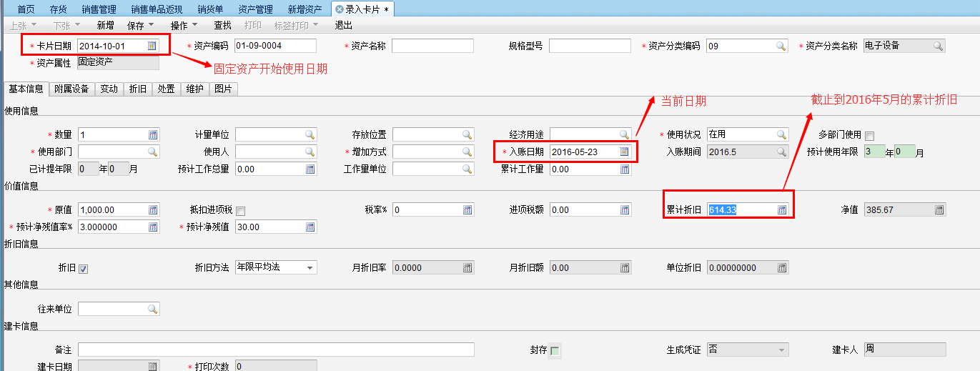
Task: Open calculator icon in 原值 field
Action: [153, 210]
